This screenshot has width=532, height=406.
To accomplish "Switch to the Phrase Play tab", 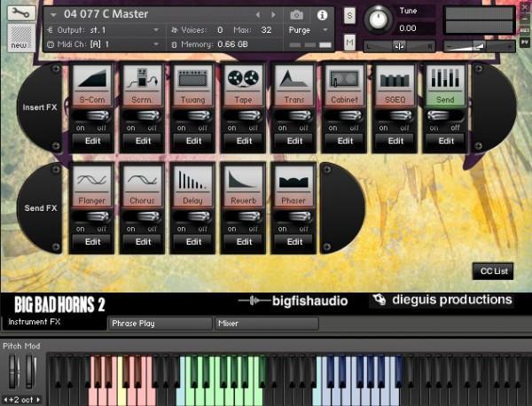I will (x=160, y=324).
